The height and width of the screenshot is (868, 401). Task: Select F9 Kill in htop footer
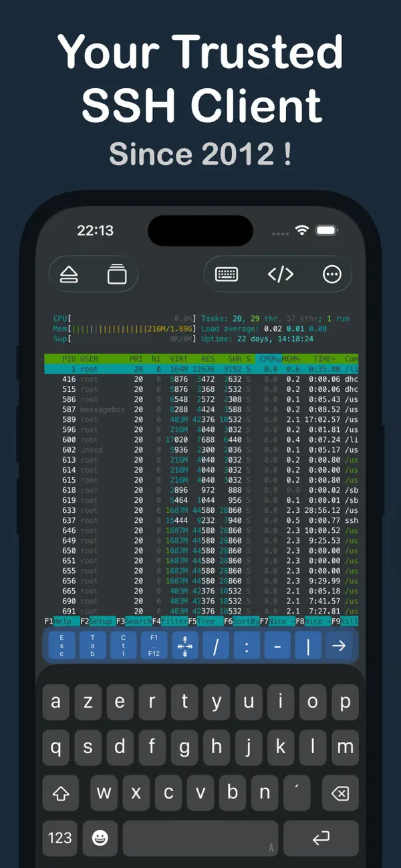pos(345,621)
